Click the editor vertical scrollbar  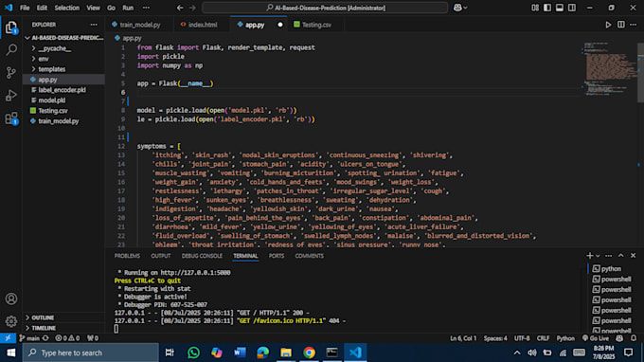[x=641, y=73]
